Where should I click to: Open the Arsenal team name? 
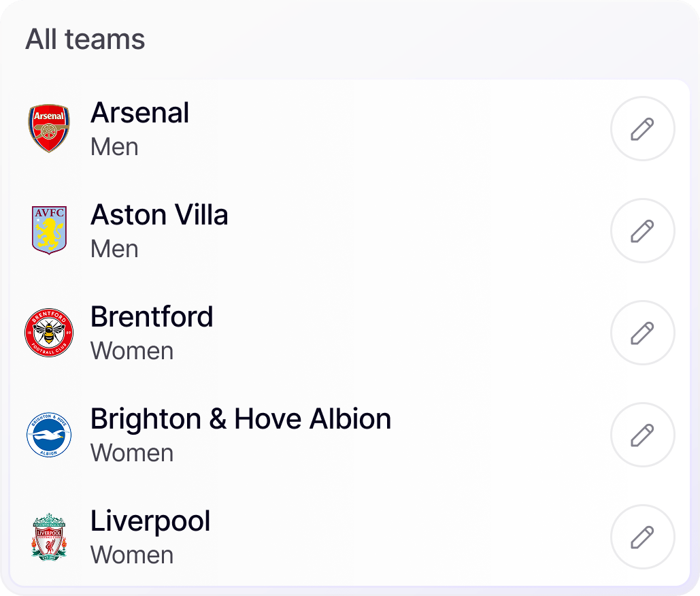139,113
